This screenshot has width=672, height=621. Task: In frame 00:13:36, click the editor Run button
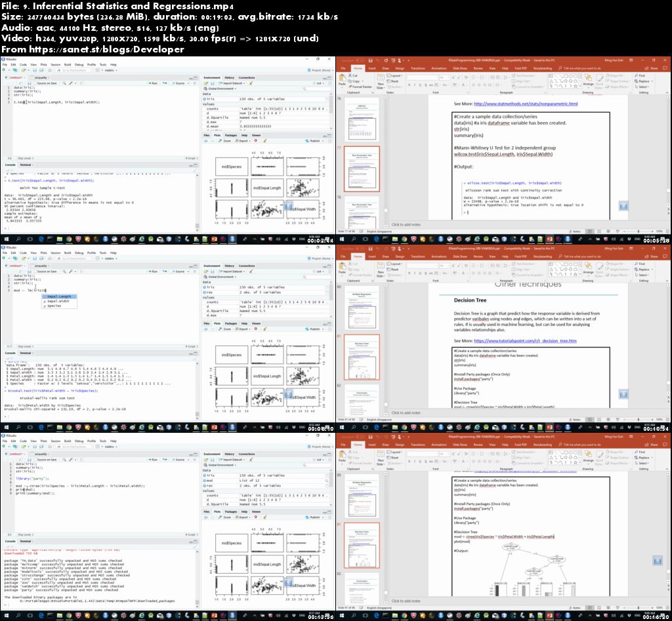coord(152,460)
